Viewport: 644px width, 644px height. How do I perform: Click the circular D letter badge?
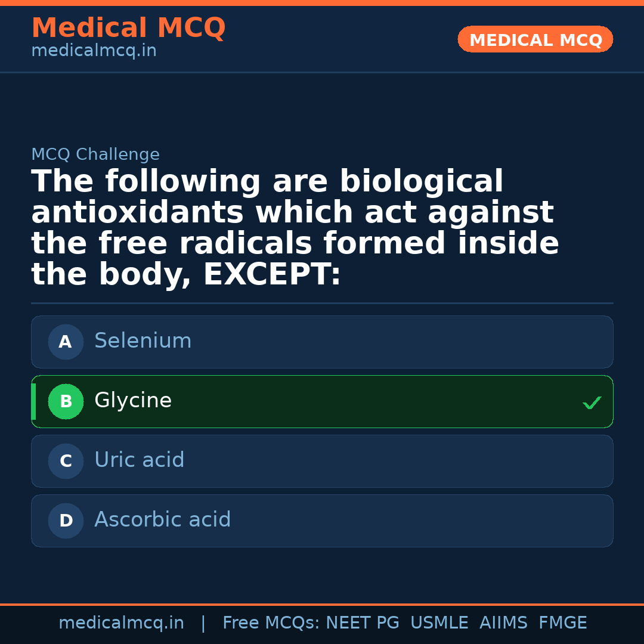[66, 521]
